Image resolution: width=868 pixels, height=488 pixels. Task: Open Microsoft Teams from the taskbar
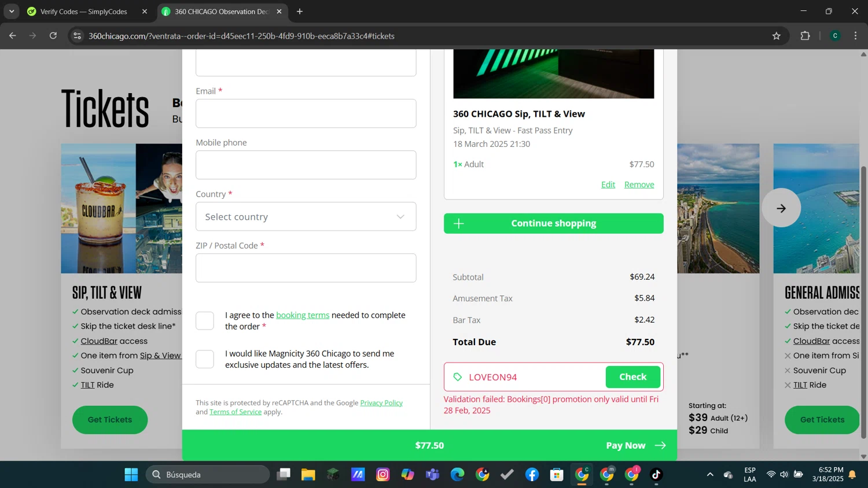[x=432, y=475]
